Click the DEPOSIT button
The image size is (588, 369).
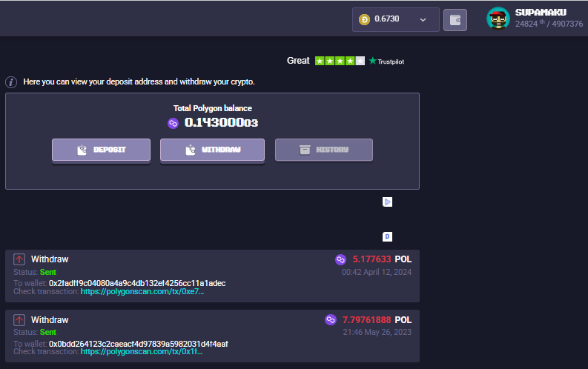[x=102, y=150]
